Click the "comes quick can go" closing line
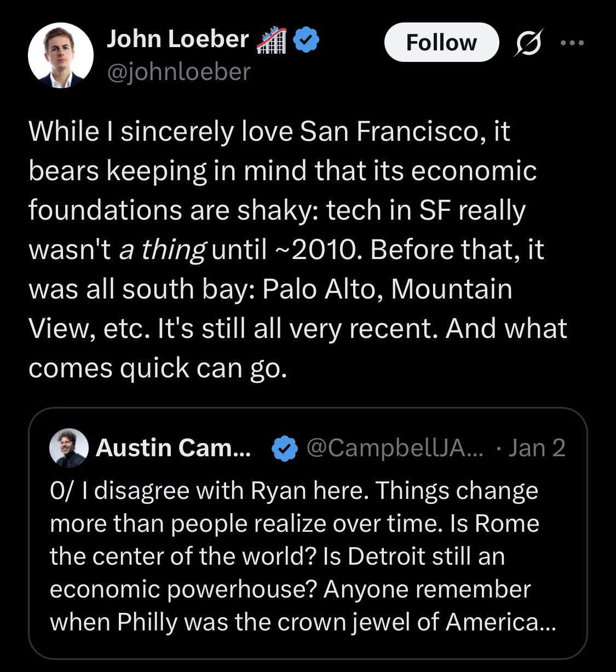Screen dimensions: 616x672 tap(157, 367)
